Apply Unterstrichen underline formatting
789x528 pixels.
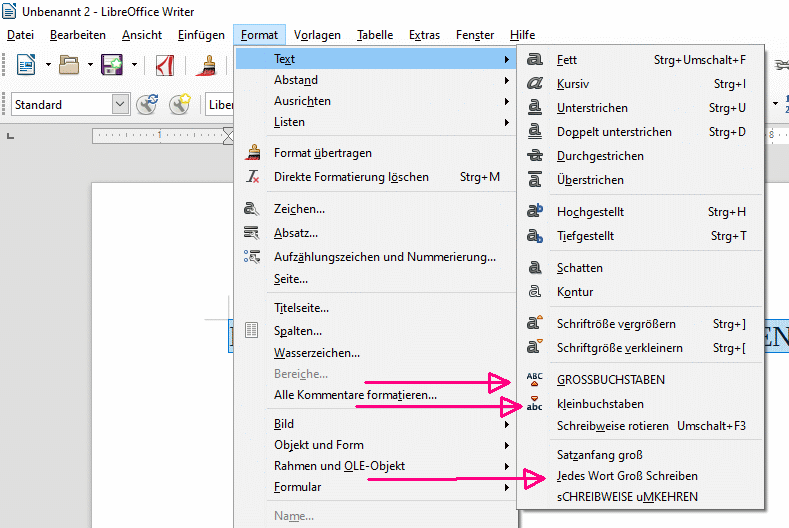click(641, 108)
